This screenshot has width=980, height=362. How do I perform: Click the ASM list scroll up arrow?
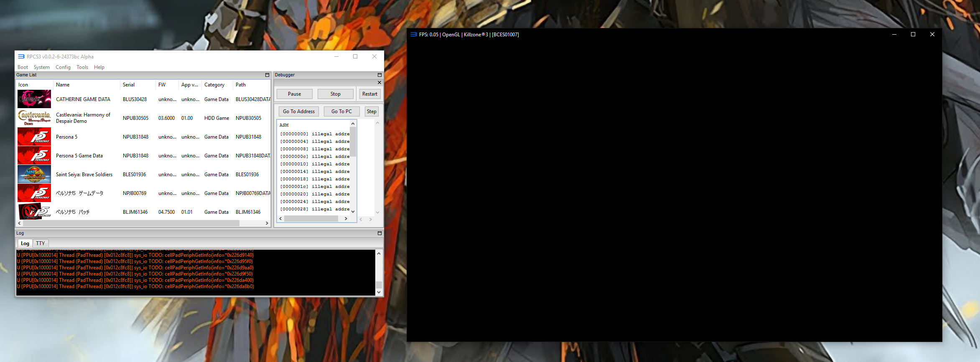coord(353,124)
